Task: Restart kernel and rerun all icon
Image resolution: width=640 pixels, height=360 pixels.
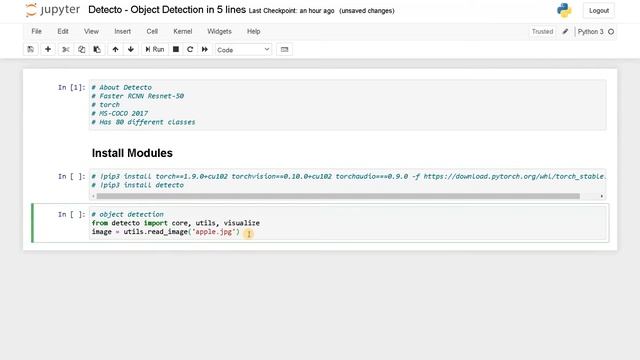Action: pos(204,49)
